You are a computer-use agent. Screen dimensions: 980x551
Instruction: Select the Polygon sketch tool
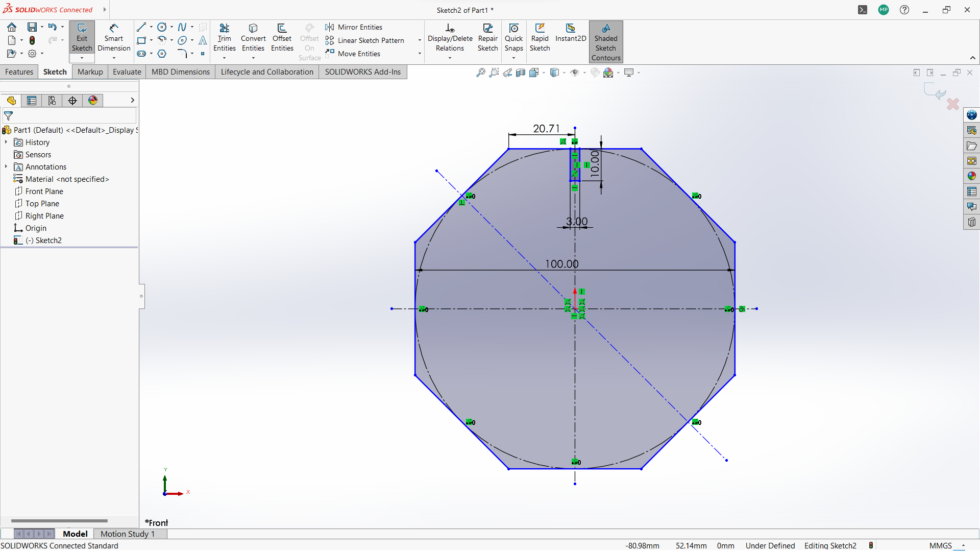162,54
